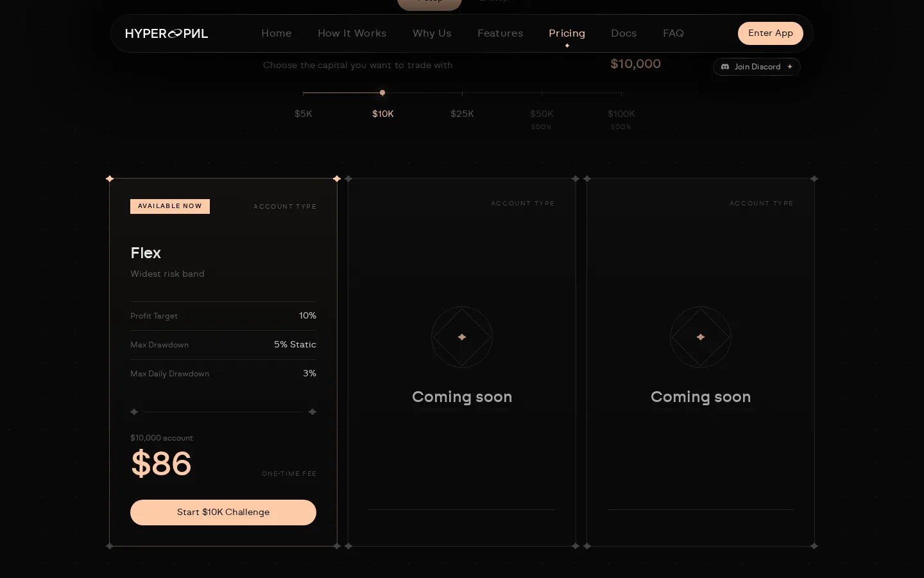The width and height of the screenshot is (924, 578).
Task: Click the diamond emblem in the middle Coming soon card
Action: point(462,337)
